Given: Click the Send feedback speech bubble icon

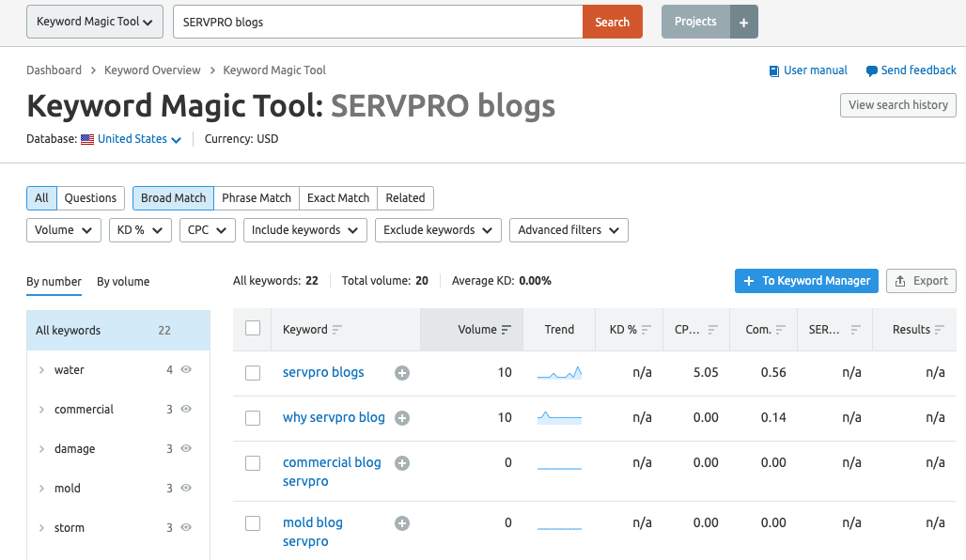Looking at the screenshot, I should pyautogui.click(x=870, y=70).
